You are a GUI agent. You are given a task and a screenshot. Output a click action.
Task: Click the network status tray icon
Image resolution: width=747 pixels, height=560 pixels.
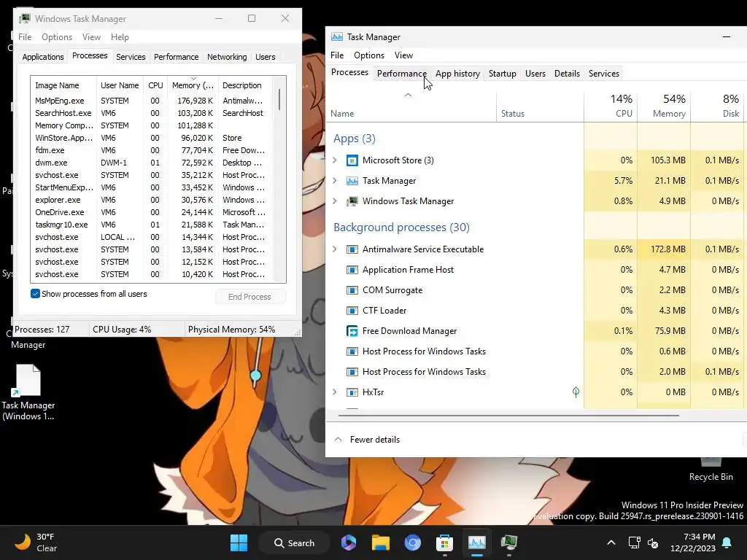[x=634, y=542]
